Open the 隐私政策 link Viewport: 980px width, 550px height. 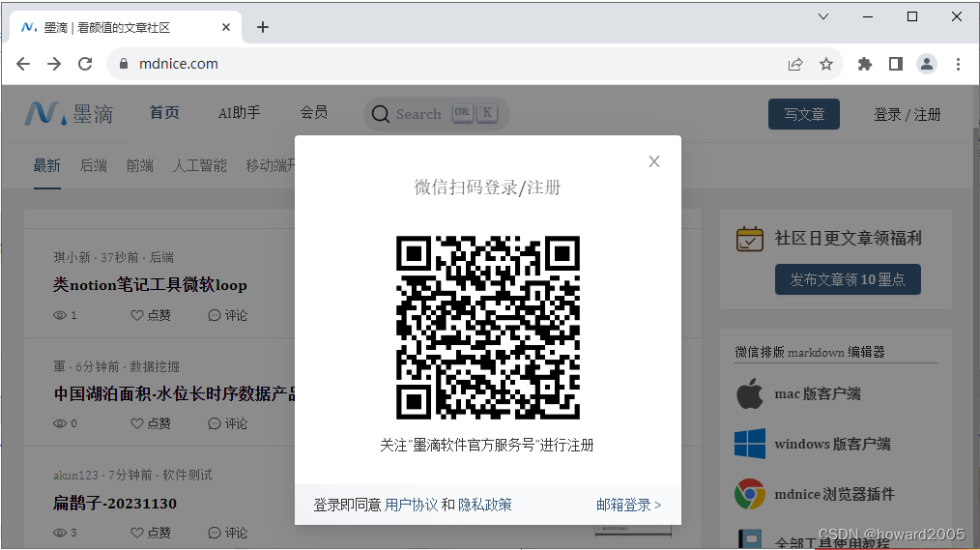pos(484,505)
